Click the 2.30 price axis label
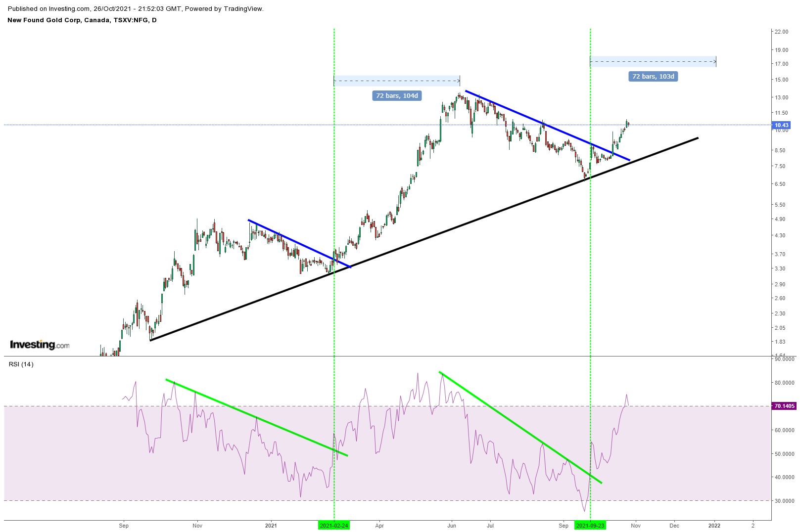 click(x=780, y=313)
